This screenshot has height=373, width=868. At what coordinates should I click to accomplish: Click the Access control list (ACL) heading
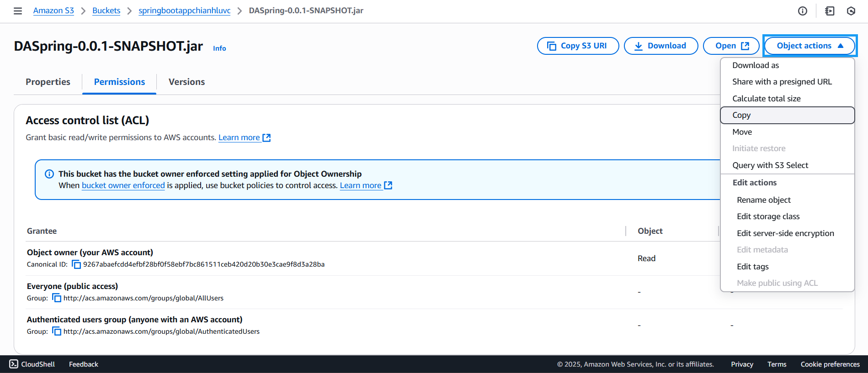coord(87,121)
